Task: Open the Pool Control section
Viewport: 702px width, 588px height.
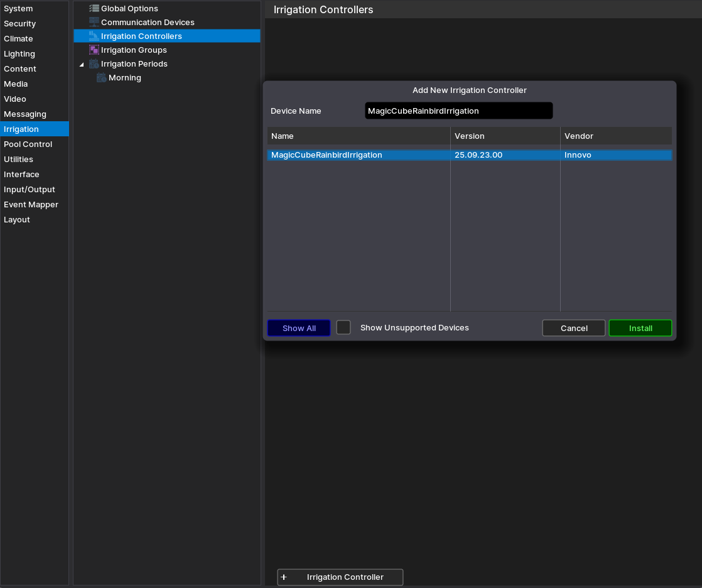Action: (x=28, y=144)
